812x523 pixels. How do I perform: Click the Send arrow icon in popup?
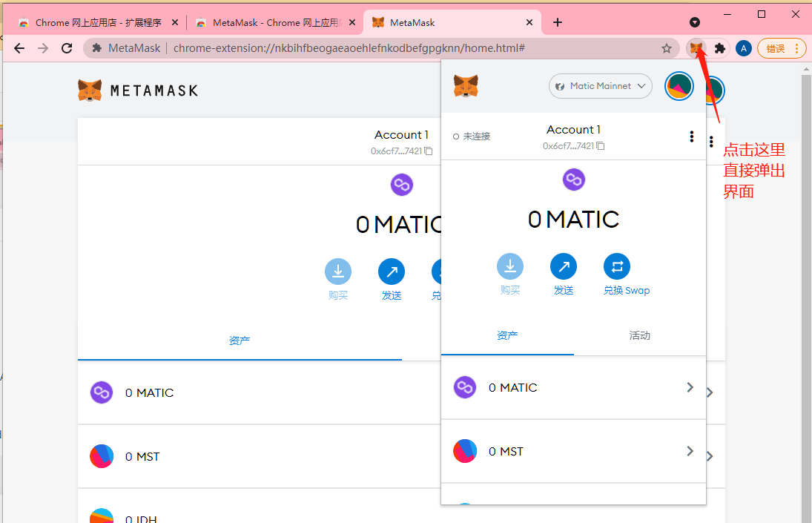(x=564, y=266)
